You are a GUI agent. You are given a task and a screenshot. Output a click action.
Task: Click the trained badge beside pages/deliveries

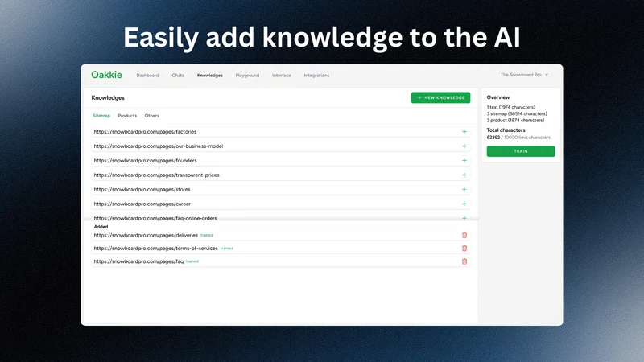point(207,235)
